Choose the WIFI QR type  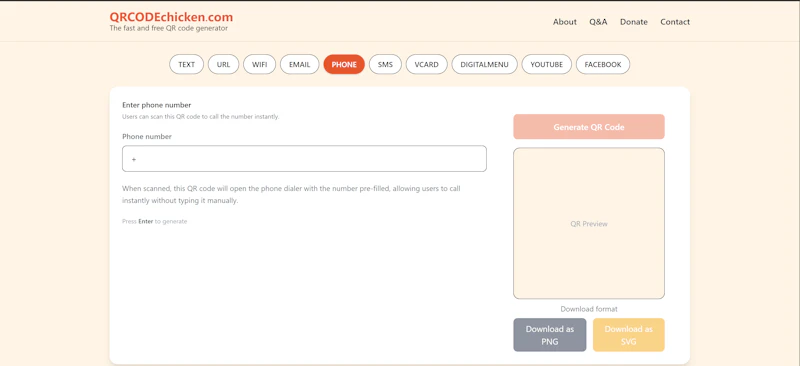pos(260,64)
